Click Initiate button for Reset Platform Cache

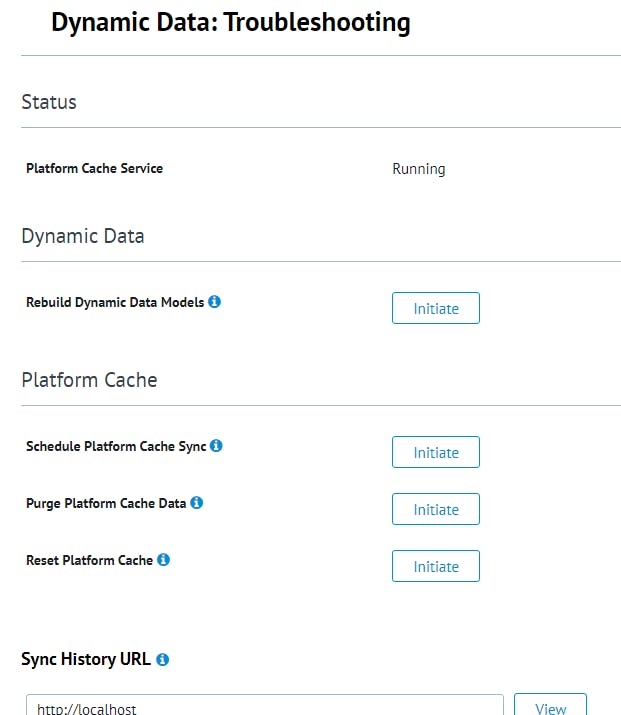[x=435, y=567]
